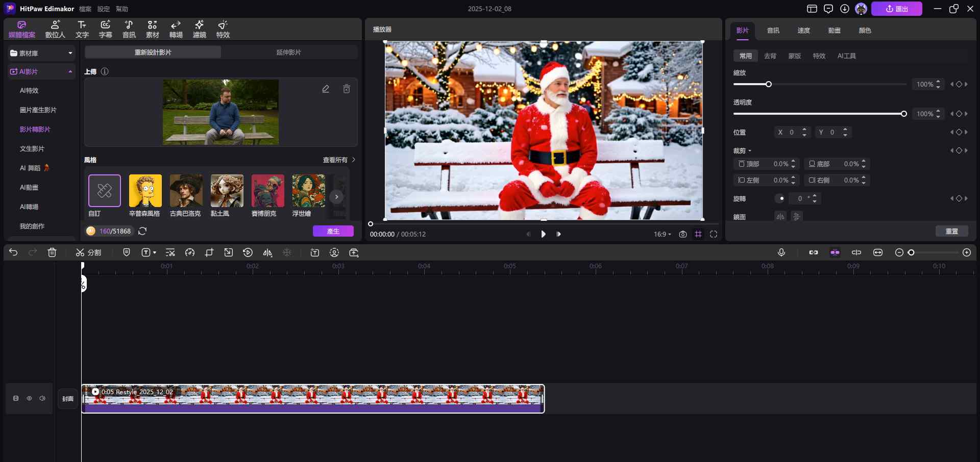The height and width of the screenshot is (462, 980).
Task: Delete the uploaded video with trash icon
Action: (x=347, y=89)
